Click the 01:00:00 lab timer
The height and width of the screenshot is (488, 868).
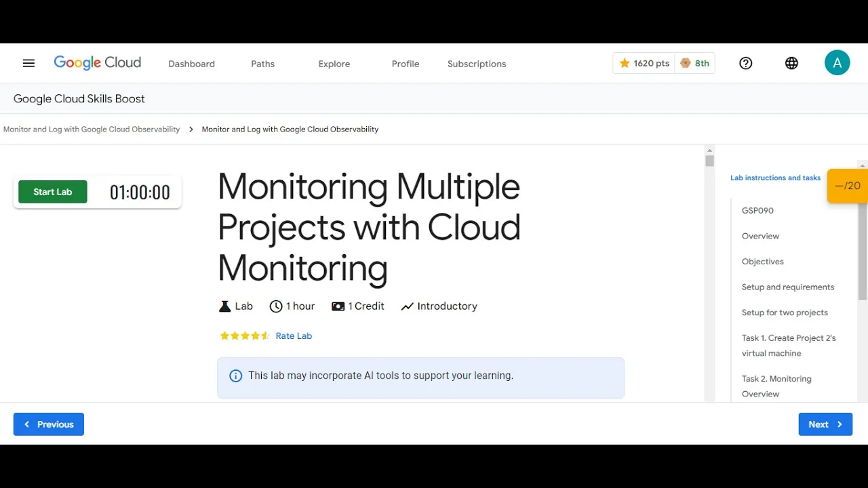click(140, 192)
